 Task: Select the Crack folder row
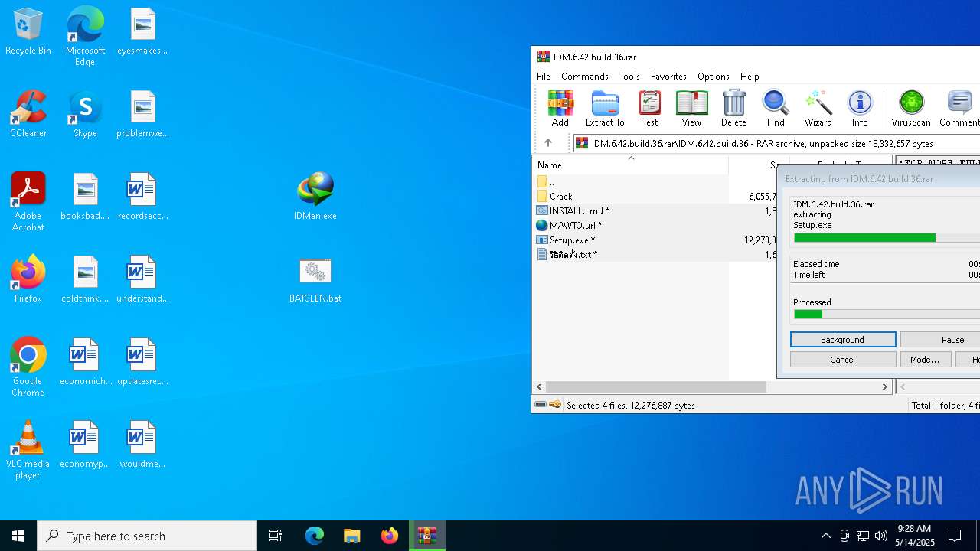655,197
